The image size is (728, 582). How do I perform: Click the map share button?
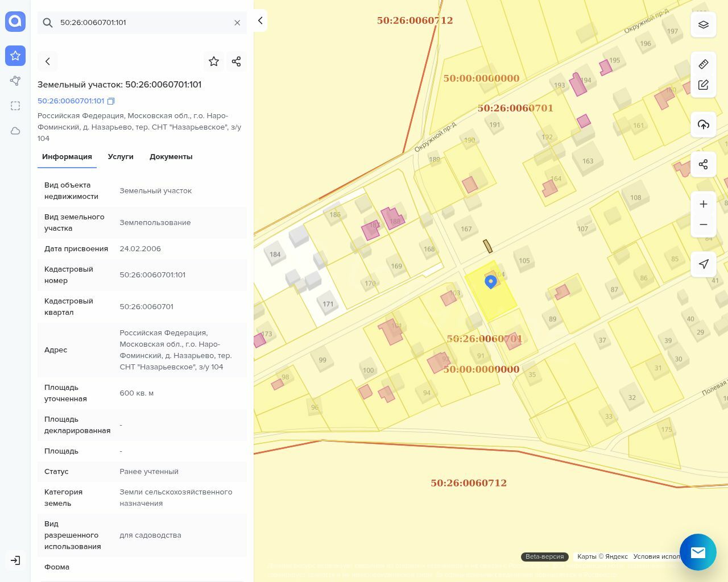point(704,164)
